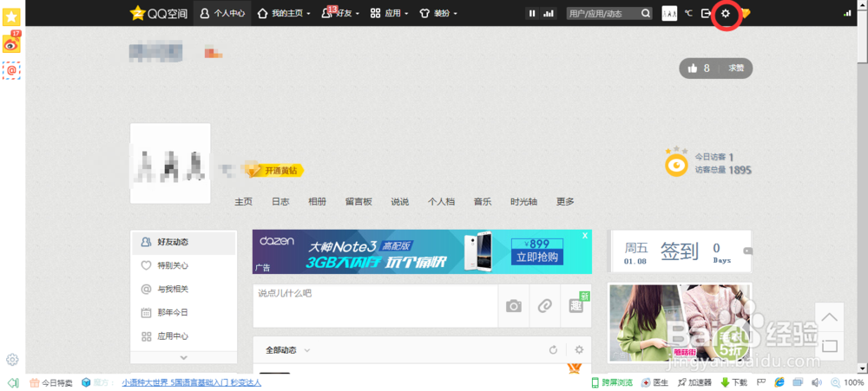Open the 时光轴 tab
This screenshot has width=868, height=391.
(x=523, y=202)
